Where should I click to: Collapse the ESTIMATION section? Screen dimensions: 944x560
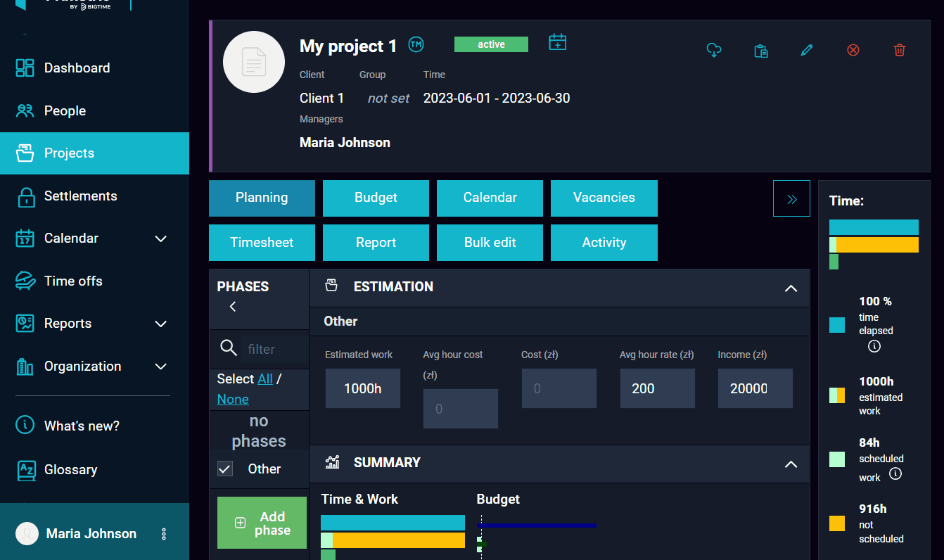tap(791, 288)
